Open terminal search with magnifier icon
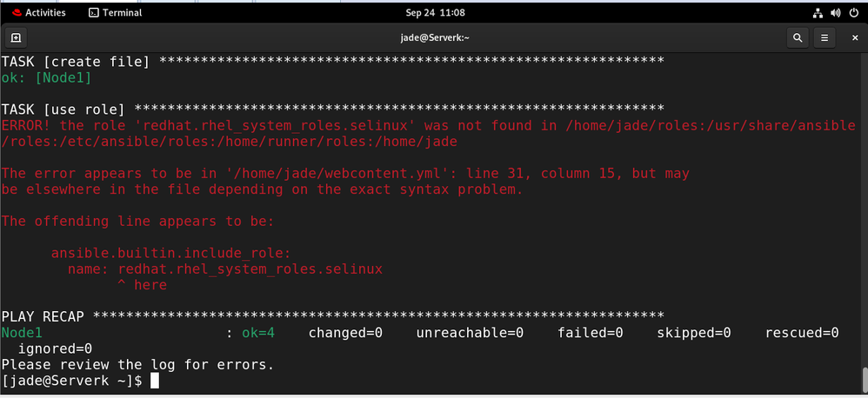868x398 pixels. pos(798,38)
